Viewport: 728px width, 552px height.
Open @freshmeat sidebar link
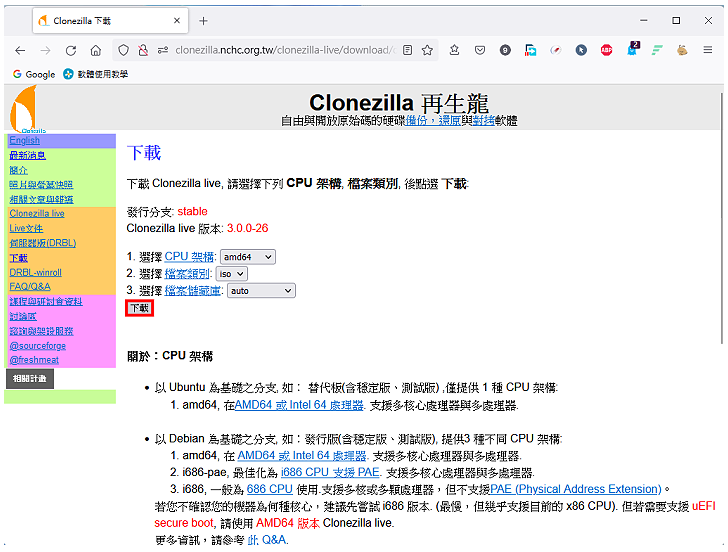[x=34, y=360]
